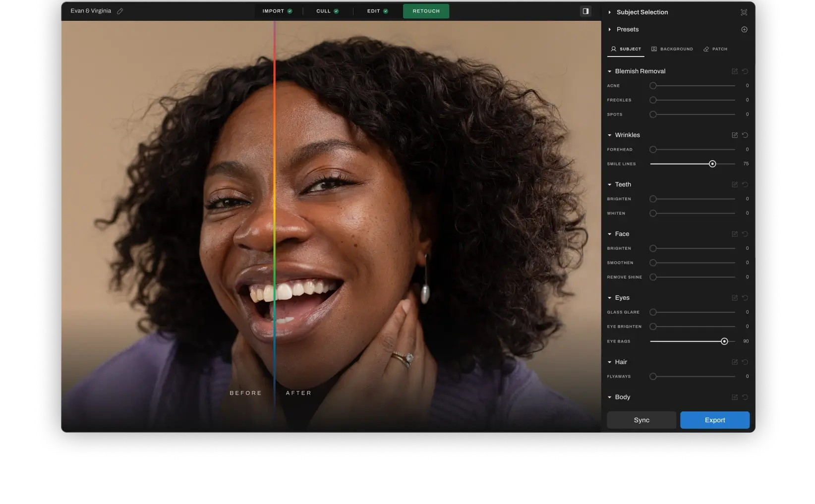Screen dimensions: 815x504
Task: Expand the Presets section
Action: [610, 30]
